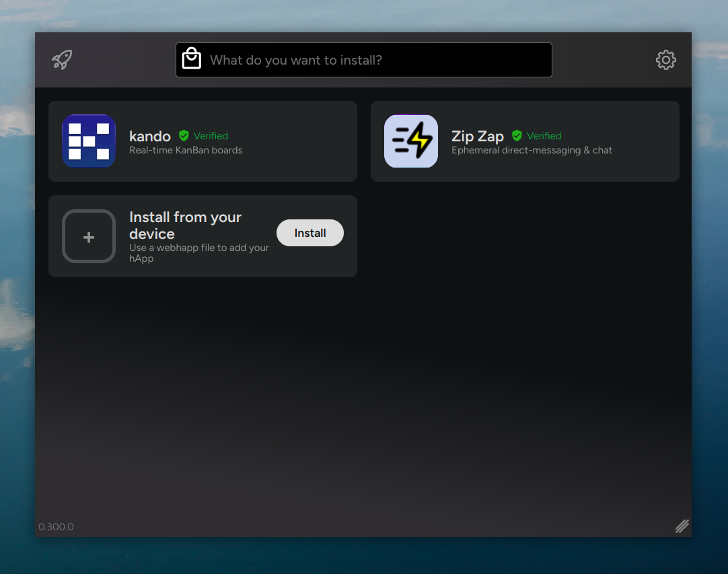Open the "kando" app title

150,136
